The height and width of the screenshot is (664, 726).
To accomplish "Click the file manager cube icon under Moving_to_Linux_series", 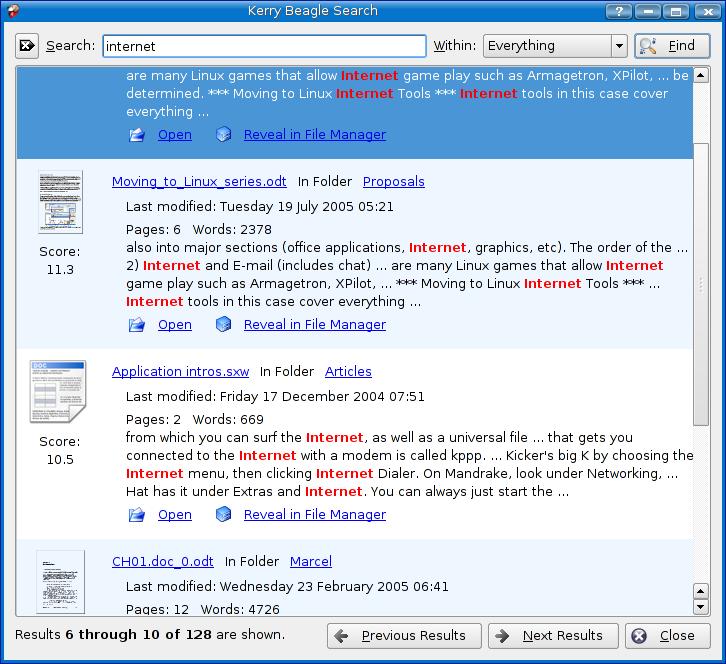I will pos(224,324).
